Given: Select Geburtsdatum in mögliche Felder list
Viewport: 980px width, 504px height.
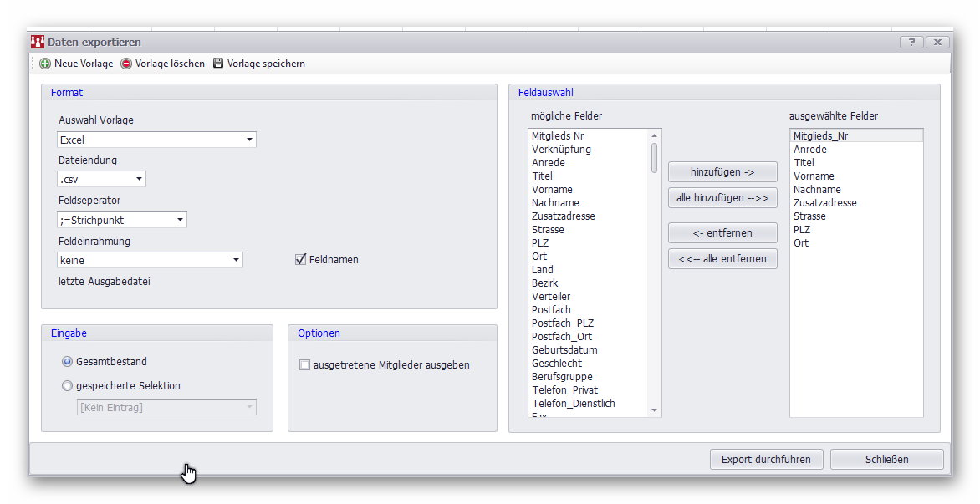Looking at the screenshot, I should pos(564,350).
